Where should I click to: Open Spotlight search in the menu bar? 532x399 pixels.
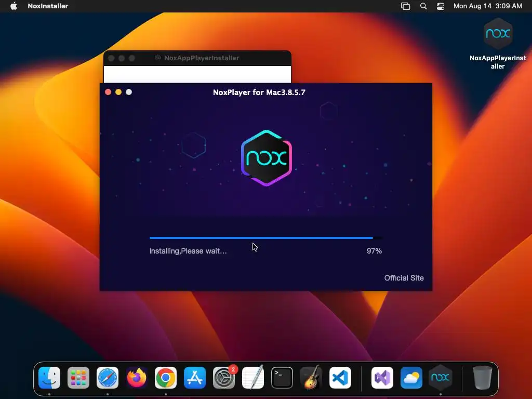[x=423, y=6]
